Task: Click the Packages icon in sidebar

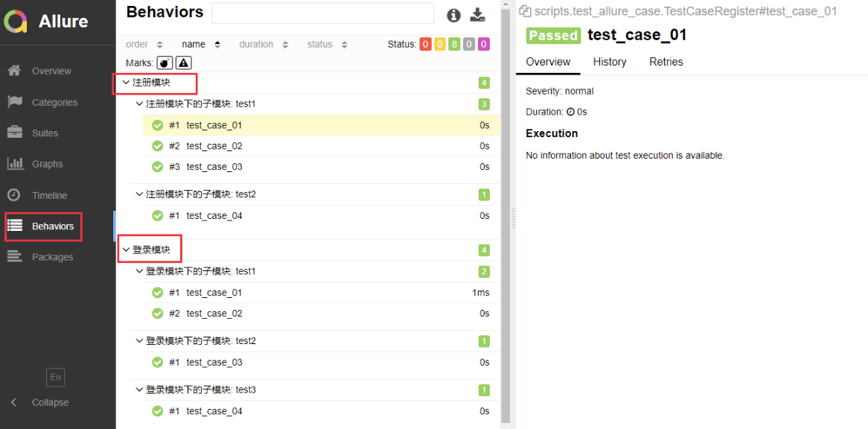Action: (14, 257)
